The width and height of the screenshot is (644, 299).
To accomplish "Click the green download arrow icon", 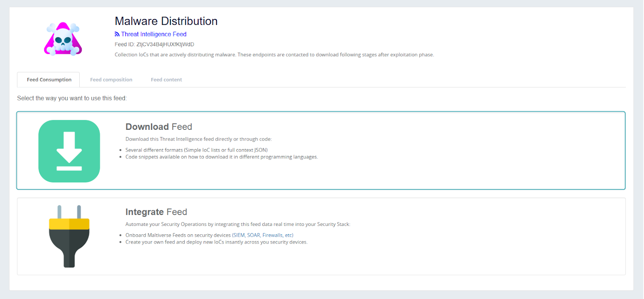I will 69,151.
